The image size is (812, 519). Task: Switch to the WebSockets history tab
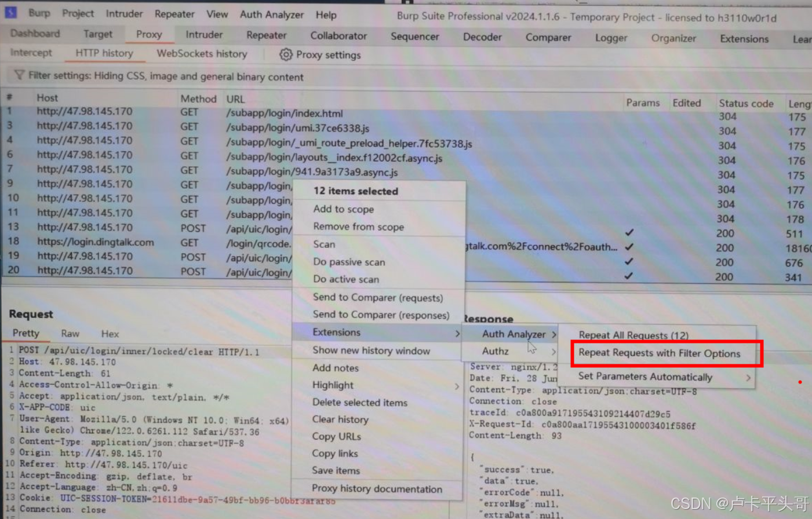point(202,53)
